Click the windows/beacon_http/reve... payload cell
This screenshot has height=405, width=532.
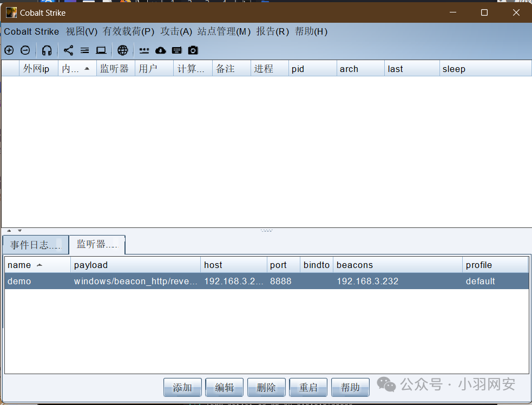136,281
